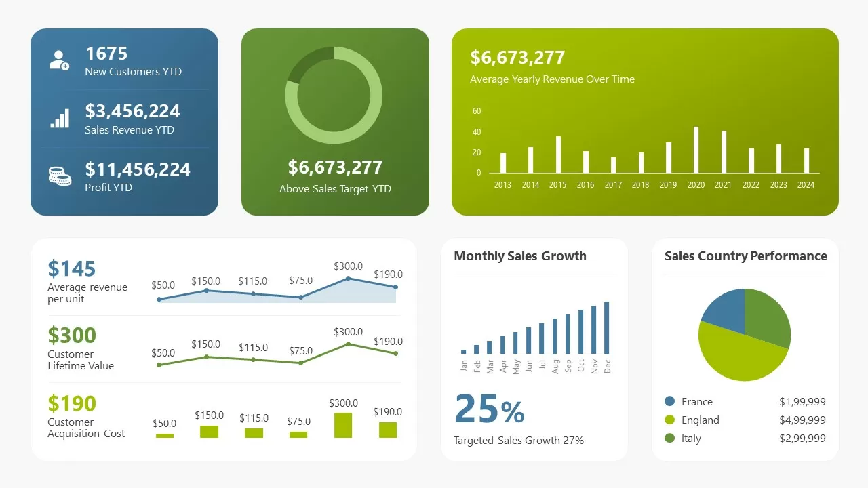This screenshot has height=488, width=868.
Task: Click Average revenue per unit label
Action: [x=87, y=293]
